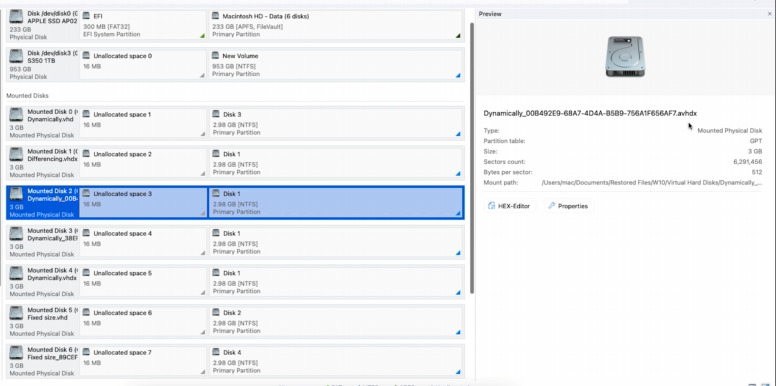This screenshot has height=386, width=776.
Task: Click the Unallocated space 7 icon
Action: click(86, 352)
